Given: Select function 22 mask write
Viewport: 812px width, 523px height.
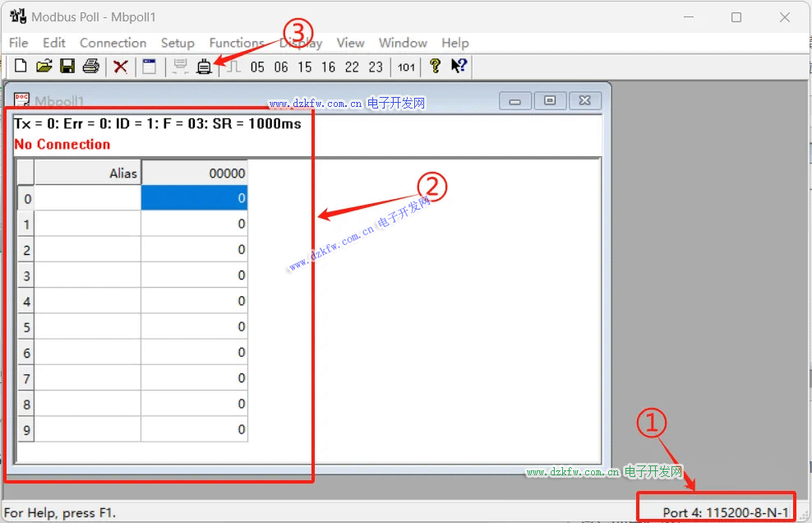Looking at the screenshot, I should point(352,67).
